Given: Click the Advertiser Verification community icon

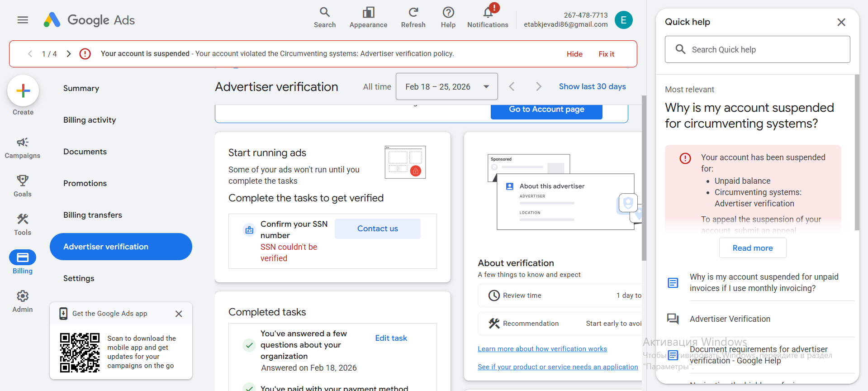Looking at the screenshot, I should click(673, 319).
